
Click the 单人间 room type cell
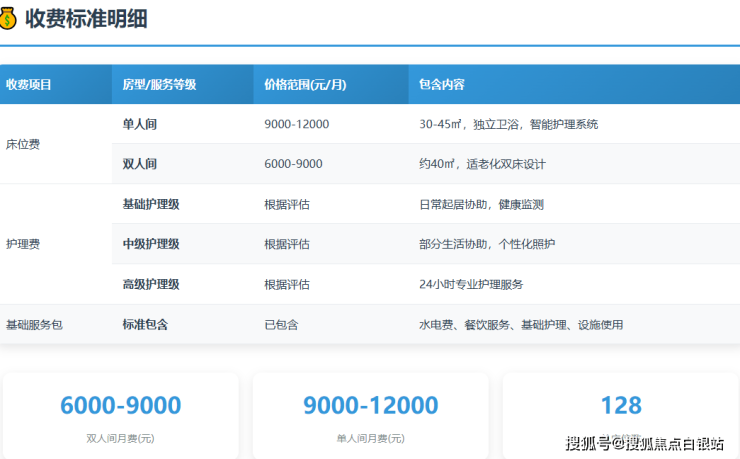pyautogui.click(x=140, y=124)
